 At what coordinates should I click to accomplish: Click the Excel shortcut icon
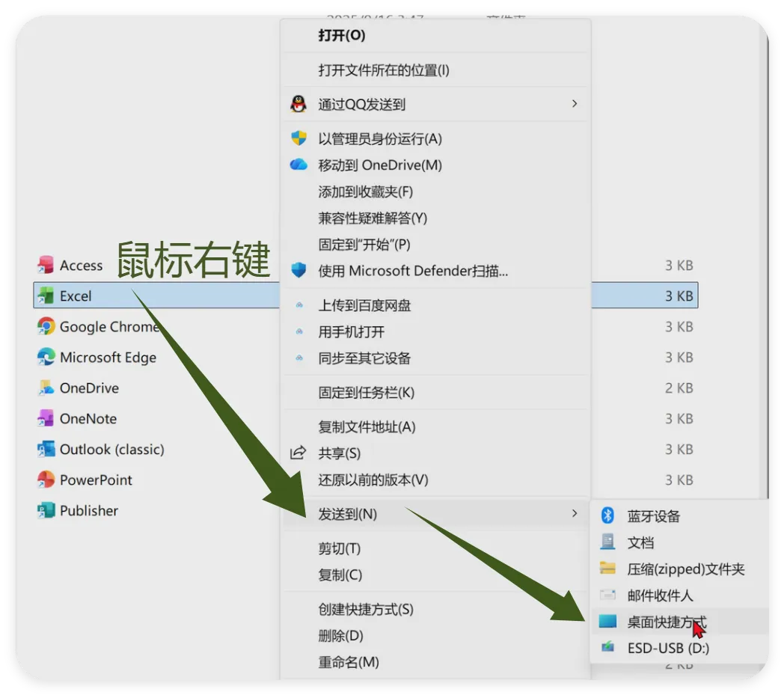point(46,296)
